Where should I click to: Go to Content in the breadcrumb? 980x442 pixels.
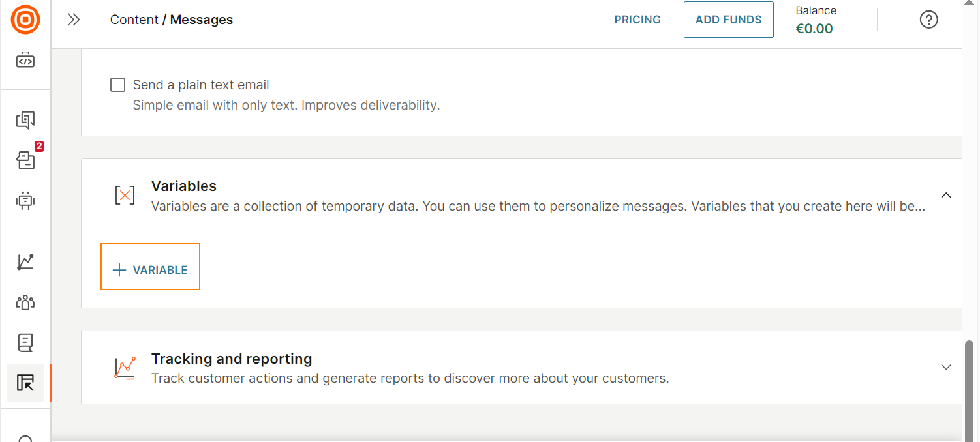134,20
